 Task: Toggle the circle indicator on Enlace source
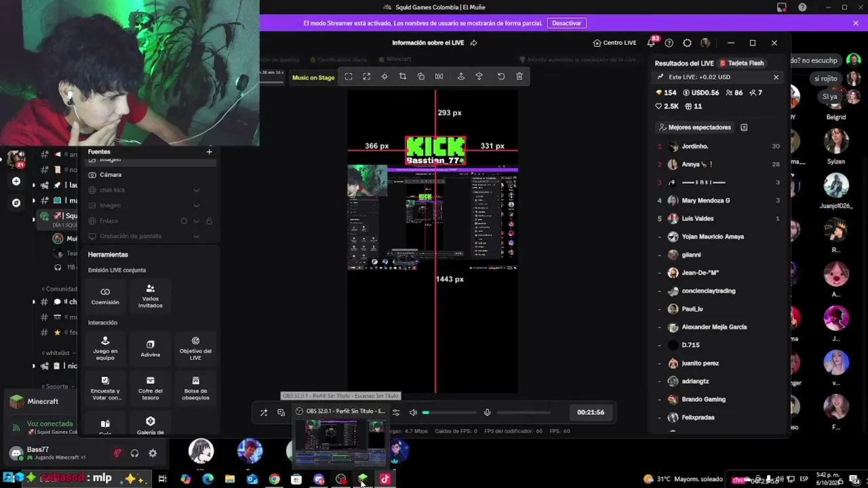click(184, 221)
